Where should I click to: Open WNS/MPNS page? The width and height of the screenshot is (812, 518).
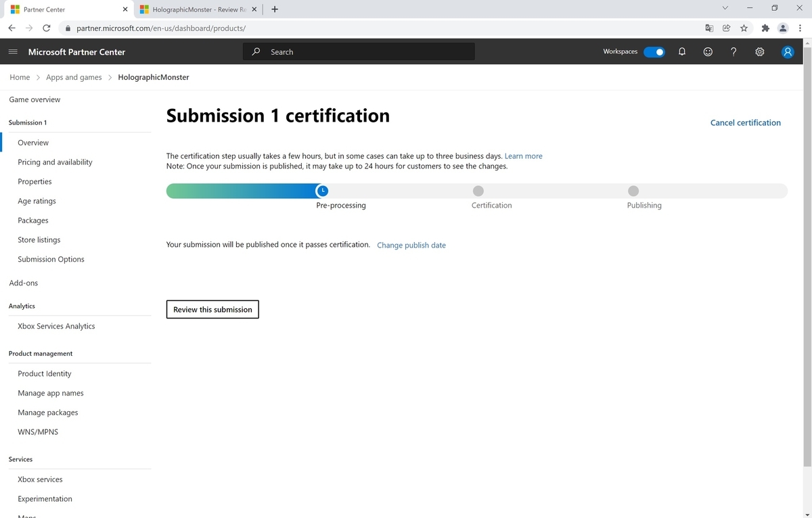point(38,431)
